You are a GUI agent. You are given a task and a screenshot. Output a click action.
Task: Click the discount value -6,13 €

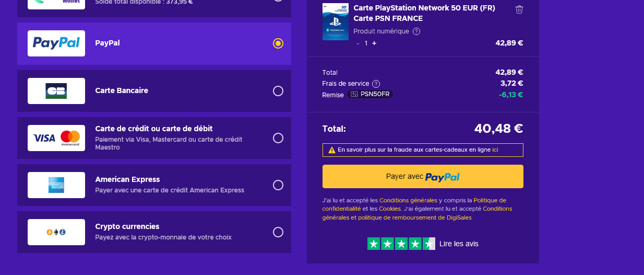pyautogui.click(x=510, y=95)
